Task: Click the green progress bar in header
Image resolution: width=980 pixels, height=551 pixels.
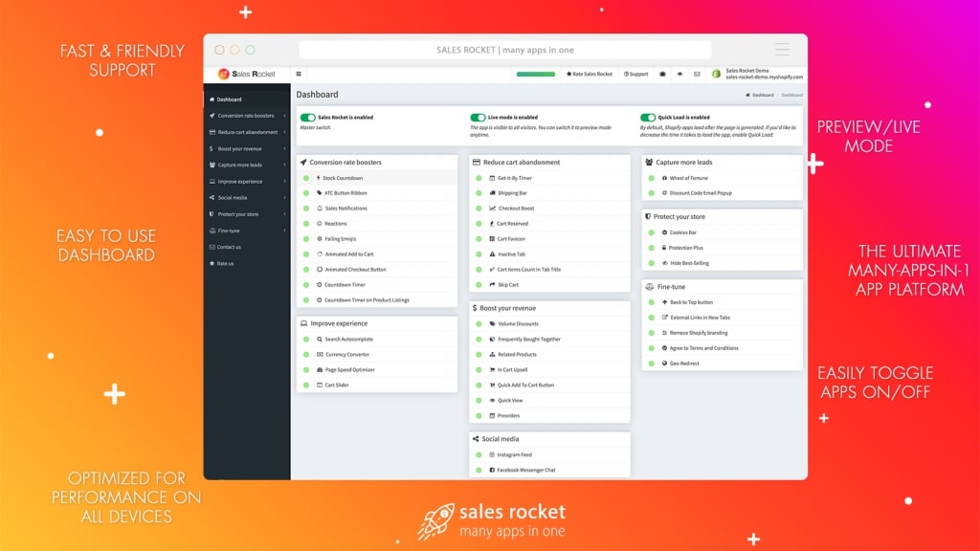Action: pyautogui.click(x=536, y=75)
